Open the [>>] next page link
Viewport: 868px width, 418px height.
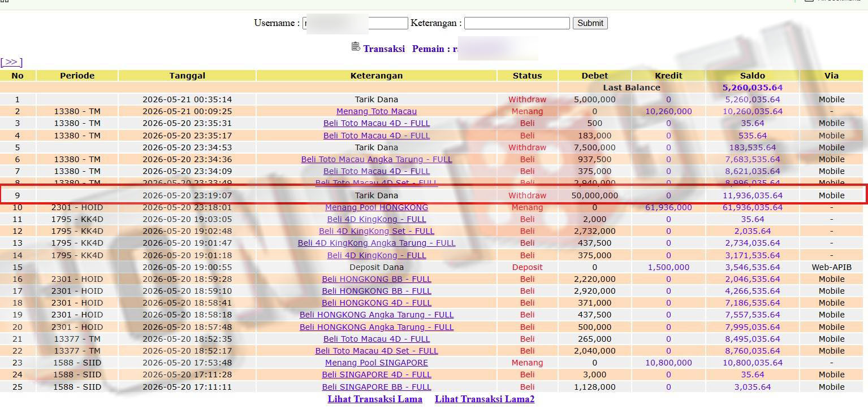(x=11, y=62)
